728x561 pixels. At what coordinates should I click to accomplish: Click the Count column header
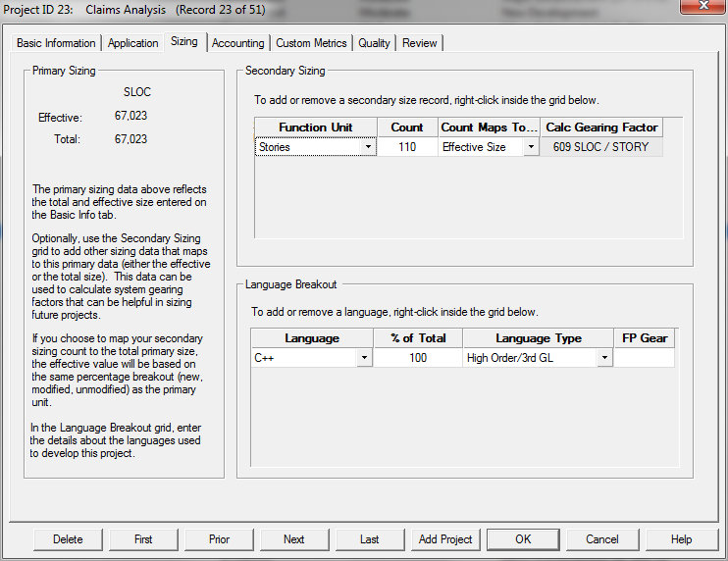click(x=407, y=127)
